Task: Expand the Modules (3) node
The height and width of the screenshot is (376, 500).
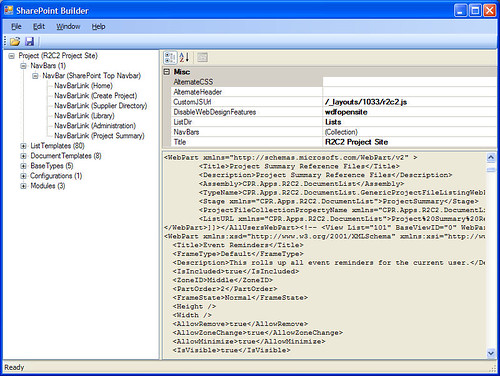Action: [x=23, y=186]
